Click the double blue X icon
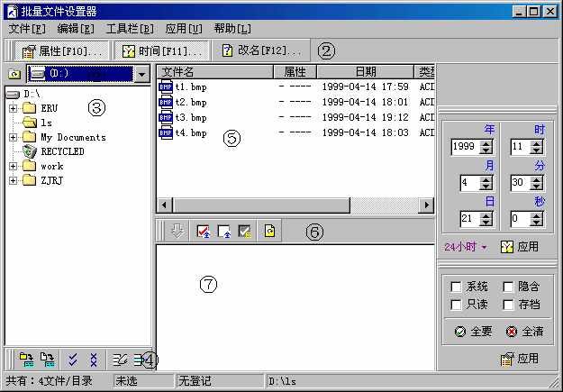This screenshot has width=563, height=392. pos(93,359)
